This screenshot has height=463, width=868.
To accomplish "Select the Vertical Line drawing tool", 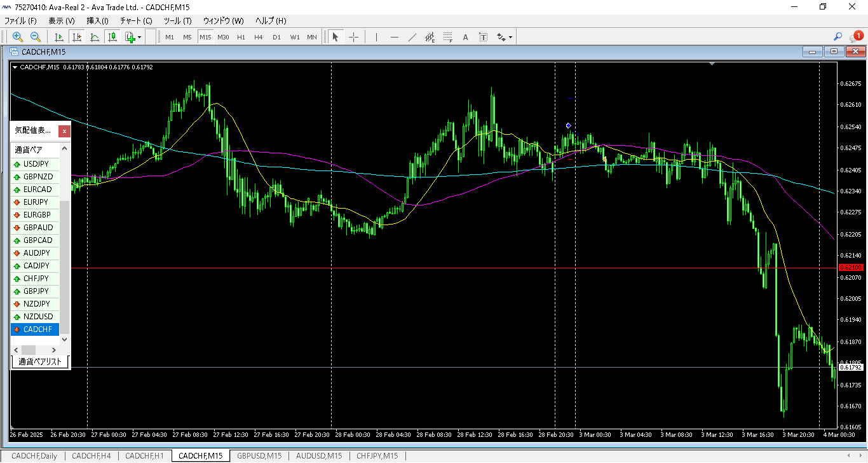I will [x=376, y=37].
